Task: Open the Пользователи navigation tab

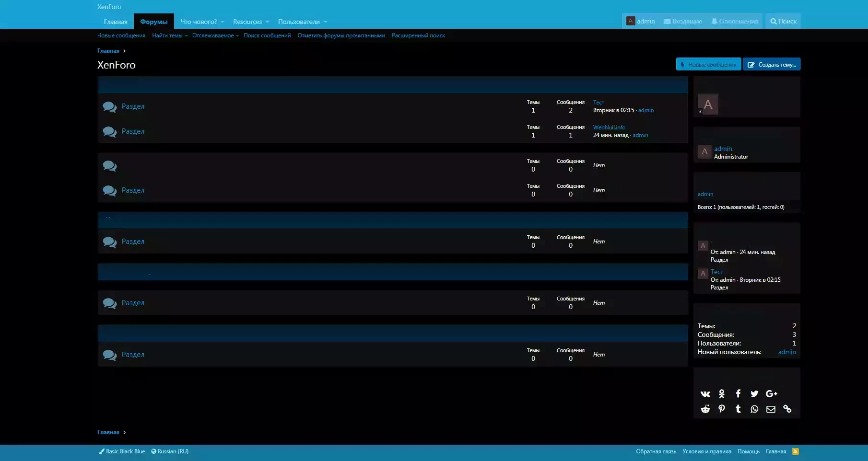Action: [x=299, y=22]
